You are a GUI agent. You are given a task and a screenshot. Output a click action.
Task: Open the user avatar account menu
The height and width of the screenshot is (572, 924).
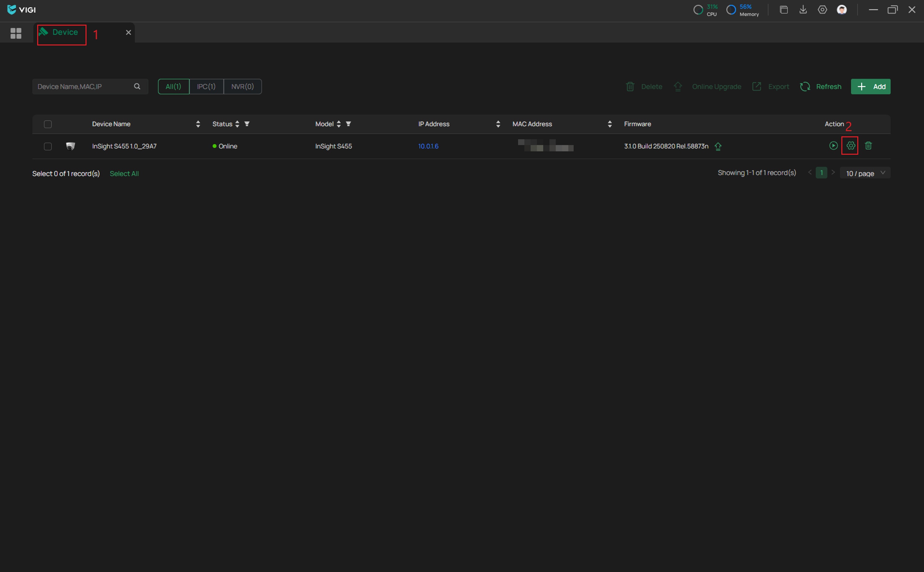[842, 10]
